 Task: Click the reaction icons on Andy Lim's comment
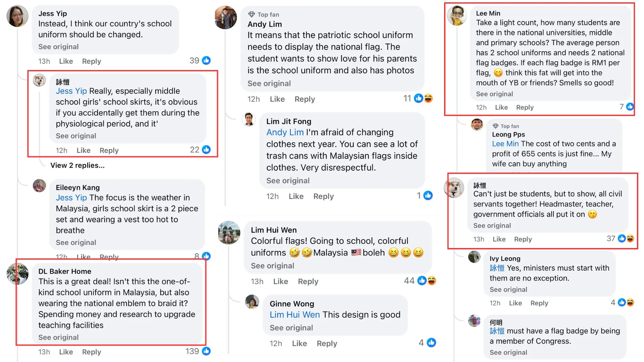[x=423, y=98]
